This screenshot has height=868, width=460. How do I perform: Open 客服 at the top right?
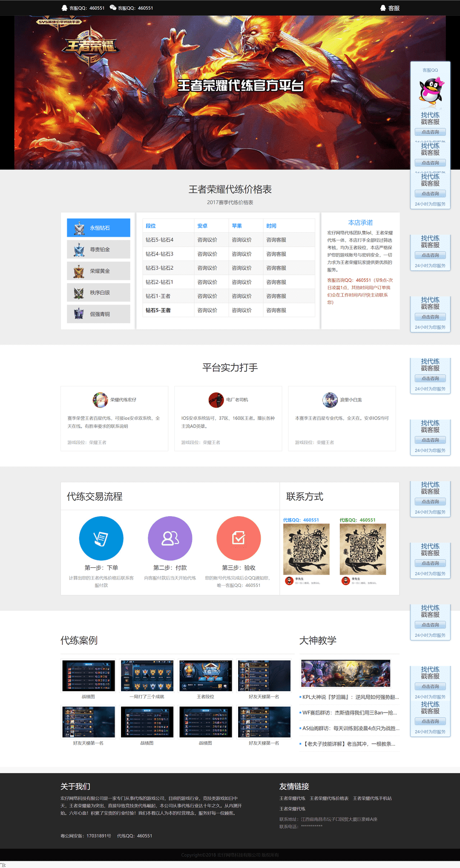pyautogui.click(x=390, y=8)
